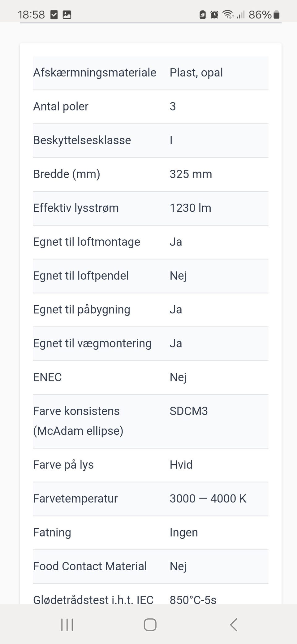Tap the alarm clock status icon
The image size is (297, 644).
tap(214, 15)
